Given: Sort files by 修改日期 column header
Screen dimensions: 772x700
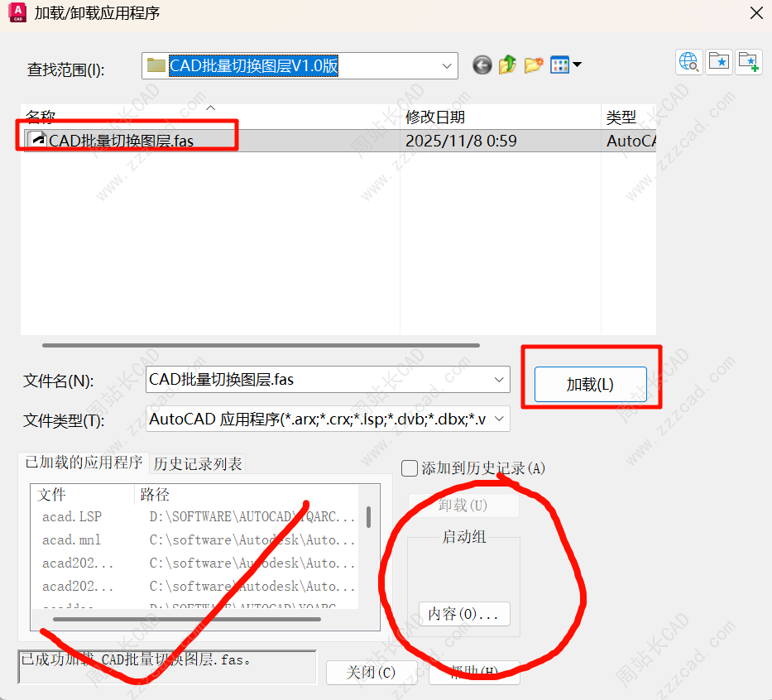Looking at the screenshot, I should click(x=435, y=117).
